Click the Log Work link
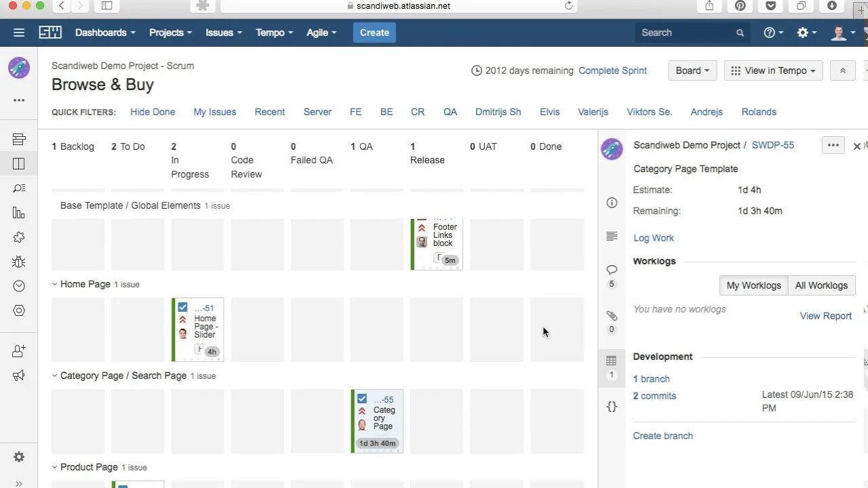The width and height of the screenshot is (868, 488). (654, 238)
